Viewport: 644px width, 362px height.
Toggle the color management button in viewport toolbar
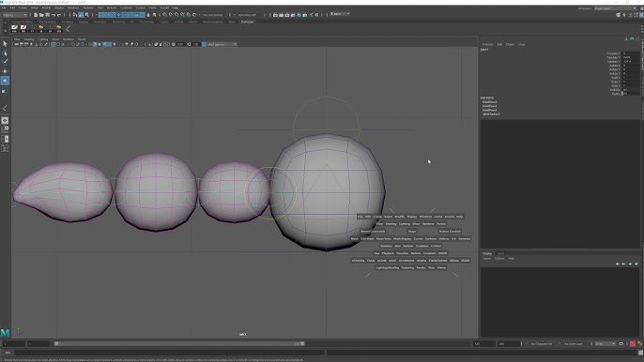204,44
